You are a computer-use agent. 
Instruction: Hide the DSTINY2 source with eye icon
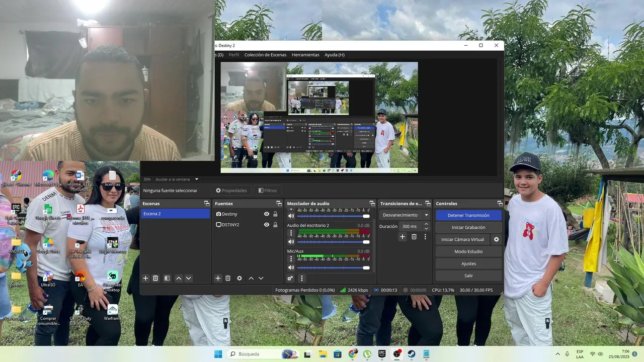pos(267,225)
